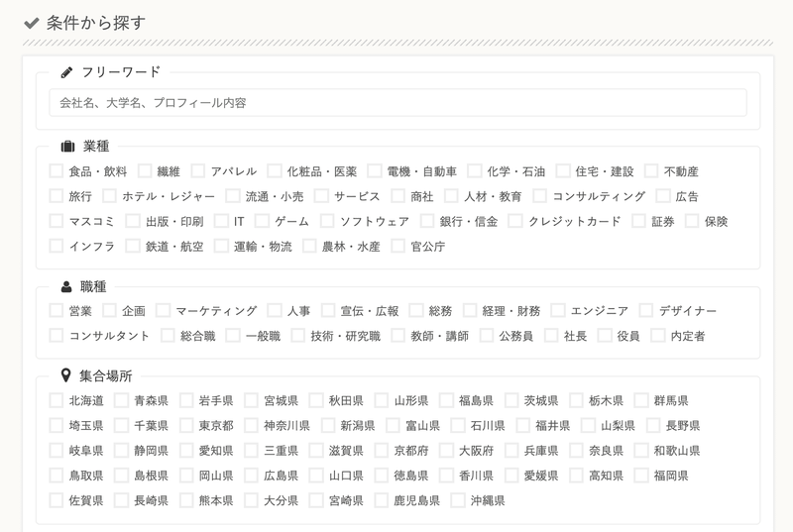Tick the 保険 checkbox
793x532 pixels.
tap(692, 221)
